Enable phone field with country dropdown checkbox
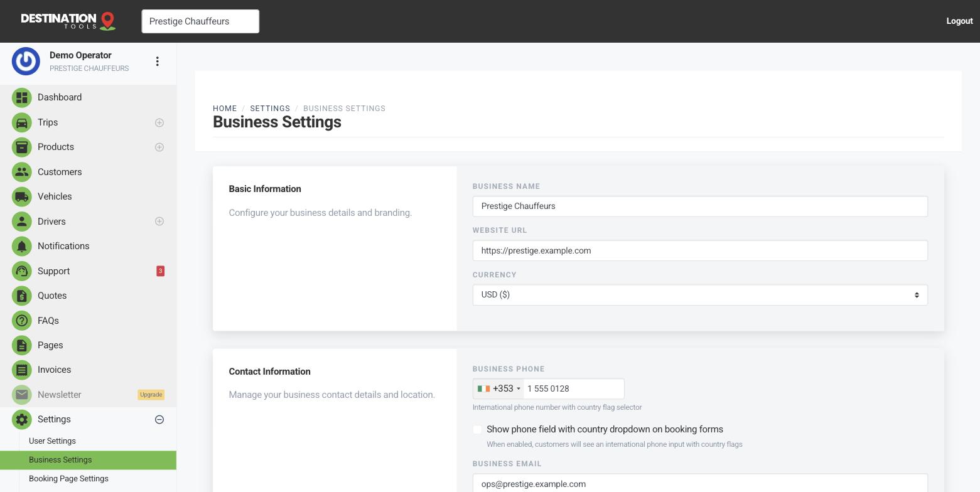Image resolution: width=980 pixels, height=492 pixels. tap(477, 429)
